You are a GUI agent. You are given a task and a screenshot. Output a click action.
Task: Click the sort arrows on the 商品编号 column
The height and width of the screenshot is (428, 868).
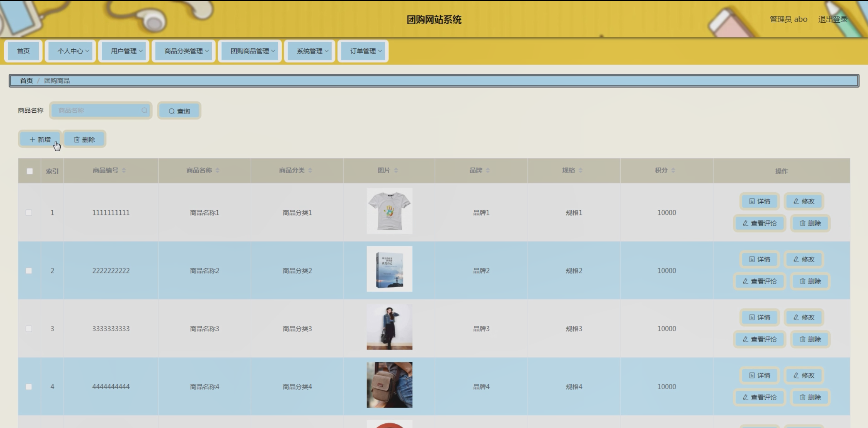click(124, 170)
